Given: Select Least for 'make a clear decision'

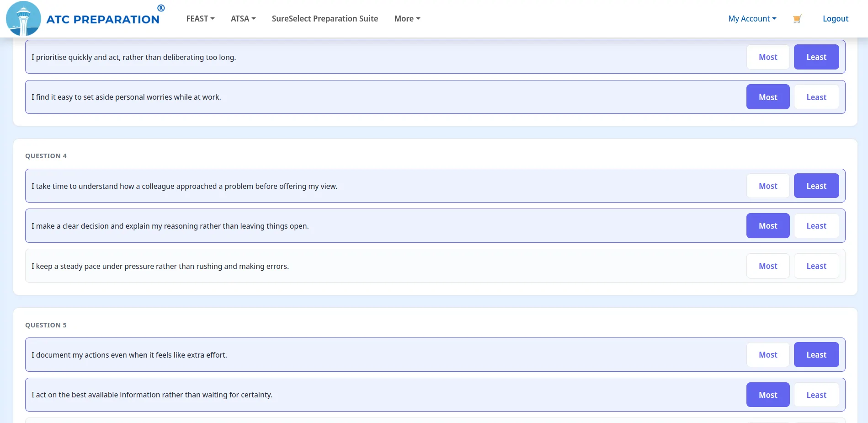Looking at the screenshot, I should 816,226.
